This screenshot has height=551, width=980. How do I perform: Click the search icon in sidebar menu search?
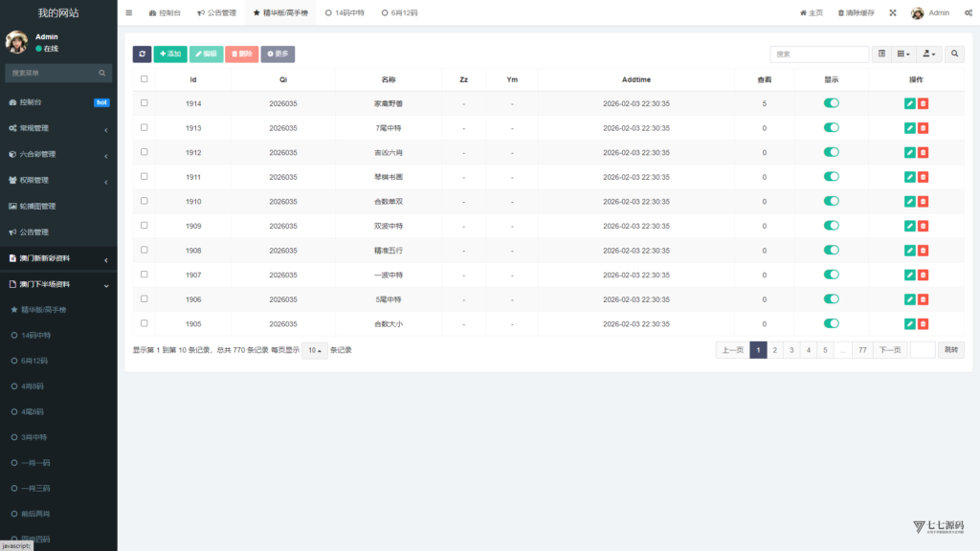point(101,73)
